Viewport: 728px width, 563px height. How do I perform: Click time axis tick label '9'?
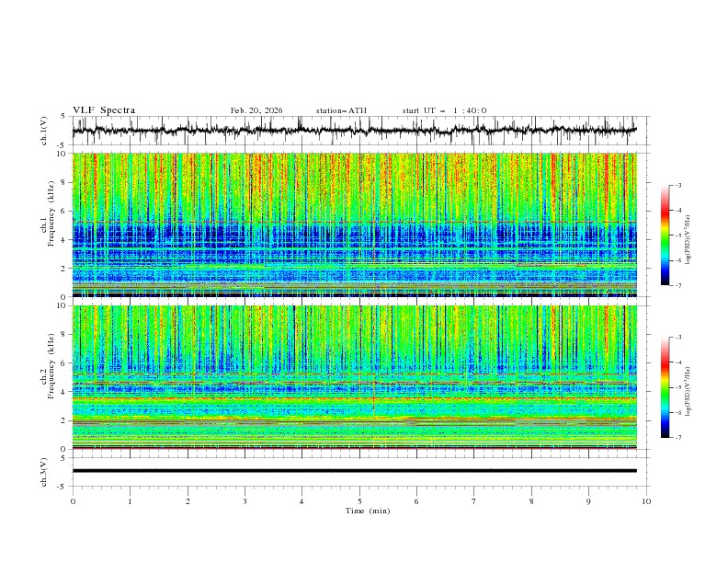588,501
